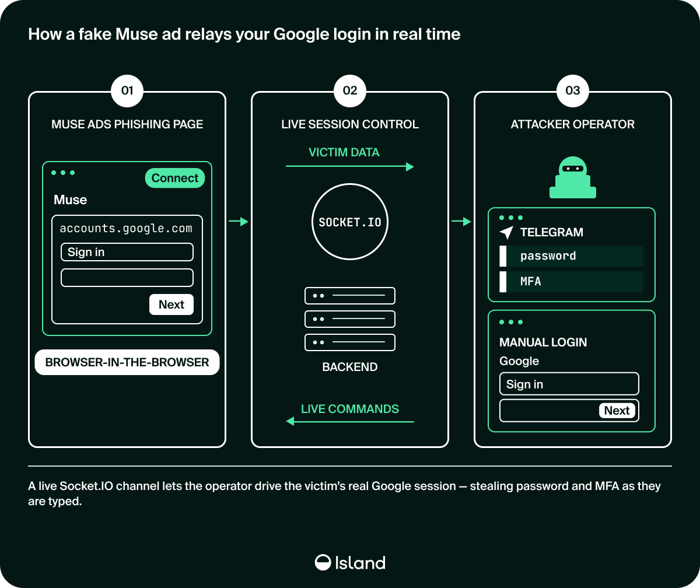The height and width of the screenshot is (588, 700).
Task: Click the empty field above the Muse Next button
Action: [127, 278]
